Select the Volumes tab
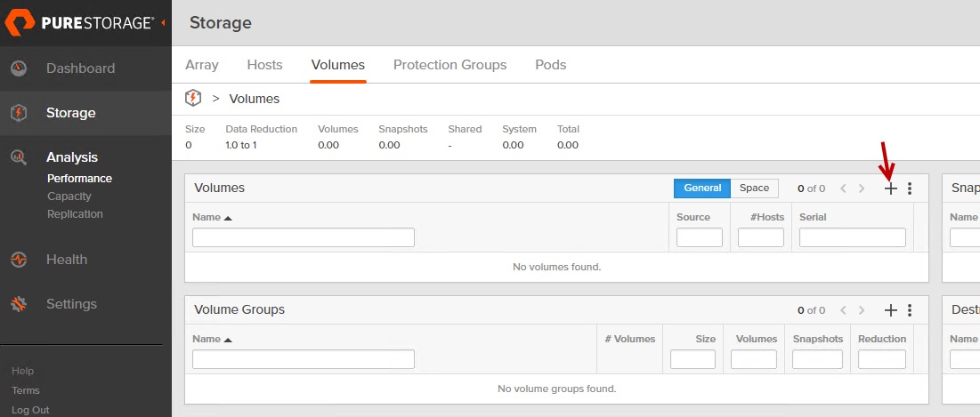Screen dimensions: 980x417 pyautogui.click(x=338, y=65)
